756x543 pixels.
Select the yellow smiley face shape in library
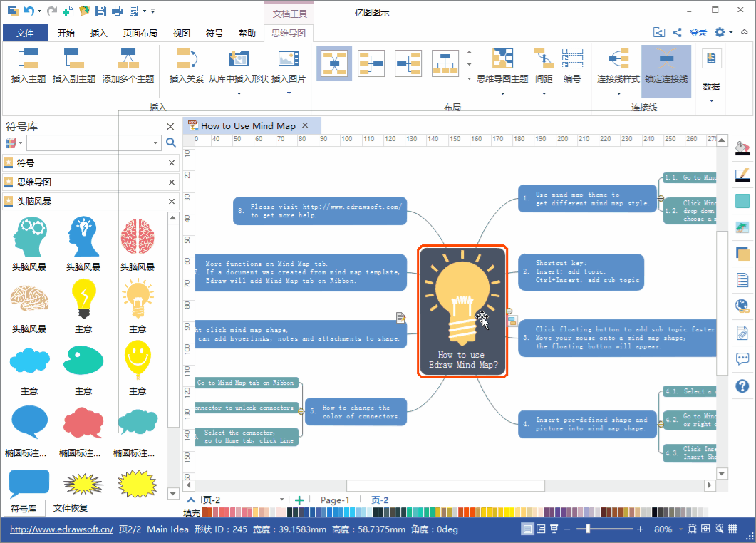[138, 360]
